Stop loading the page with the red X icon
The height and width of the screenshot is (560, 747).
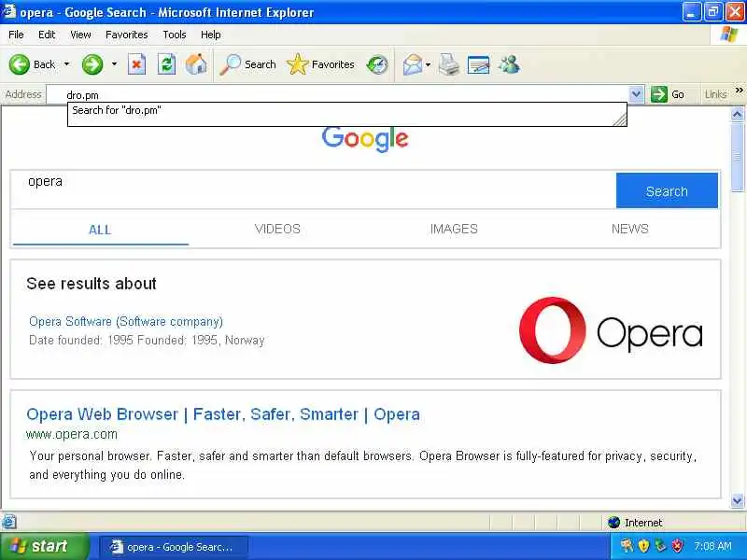(136, 64)
